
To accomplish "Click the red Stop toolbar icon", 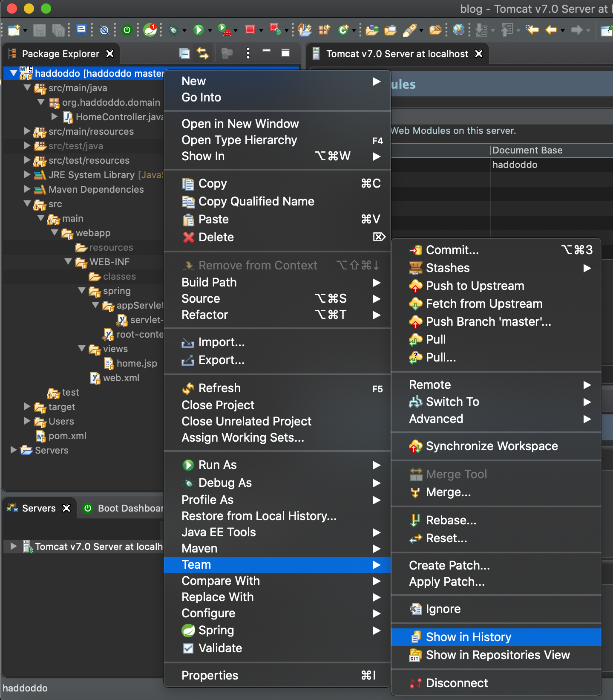I will click(250, 29).
